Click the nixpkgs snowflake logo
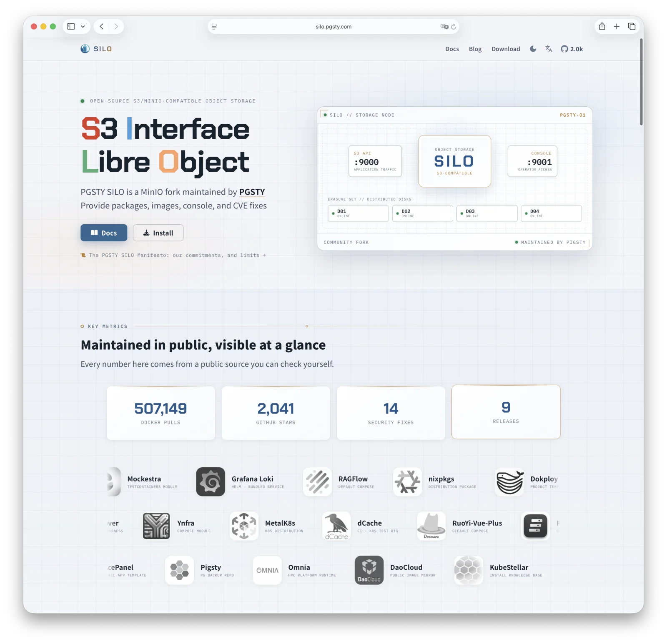 407,482
